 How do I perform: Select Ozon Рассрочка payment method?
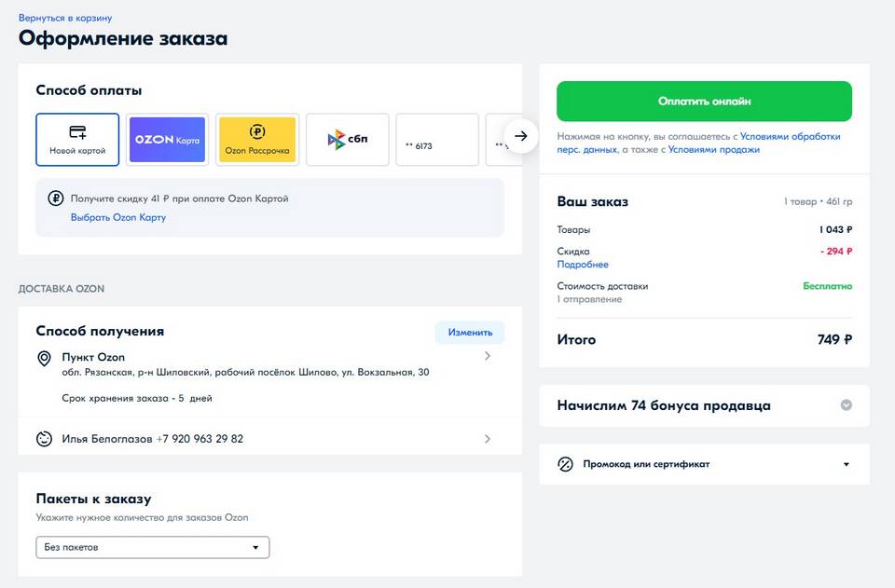(257, 140)
